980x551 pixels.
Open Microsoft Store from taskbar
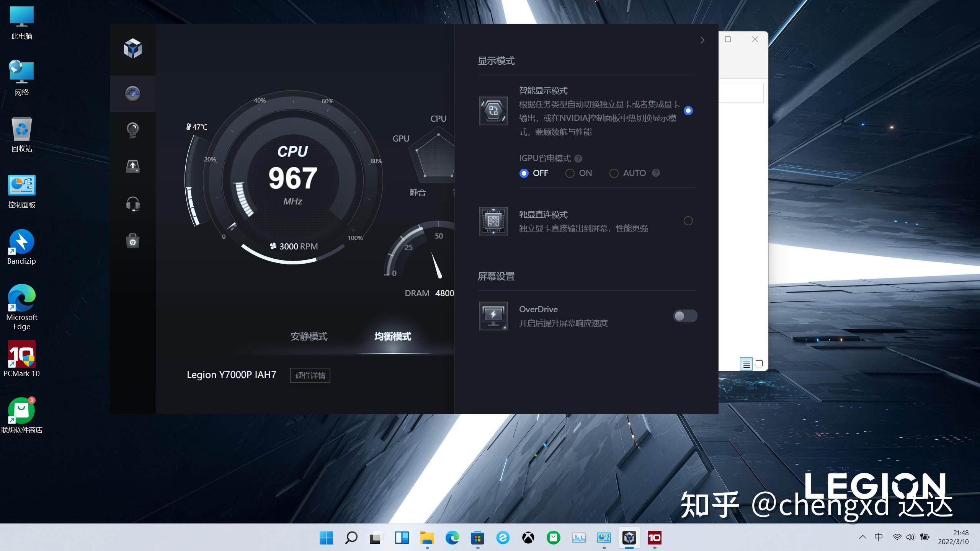(477, 538)
